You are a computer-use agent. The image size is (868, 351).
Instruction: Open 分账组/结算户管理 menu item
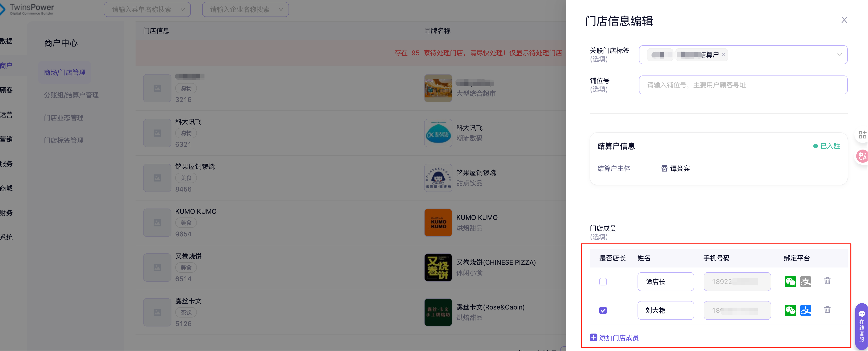[x=71, y=95]
